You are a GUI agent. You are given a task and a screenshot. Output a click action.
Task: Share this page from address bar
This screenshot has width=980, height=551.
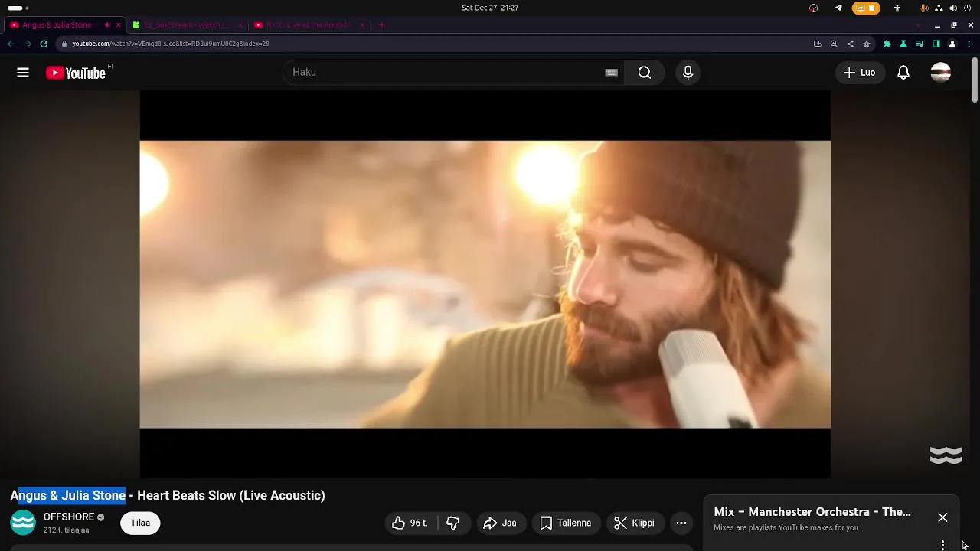point(850,44)
